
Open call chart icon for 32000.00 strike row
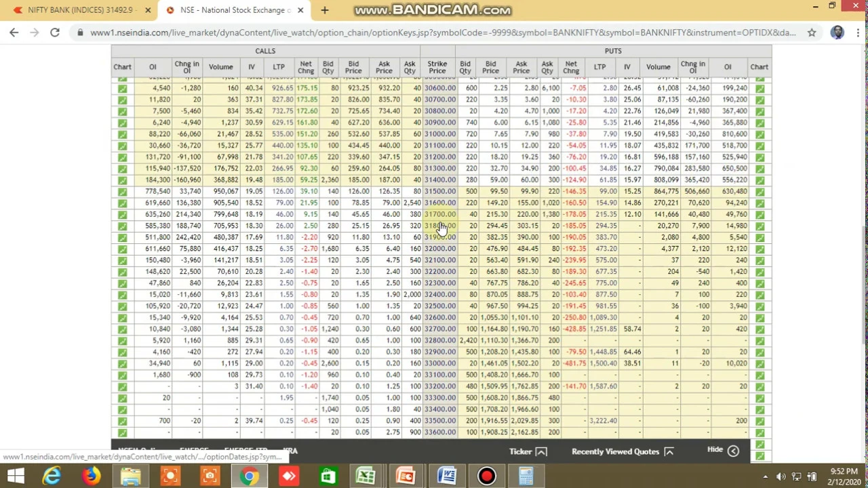click(122, 249)
